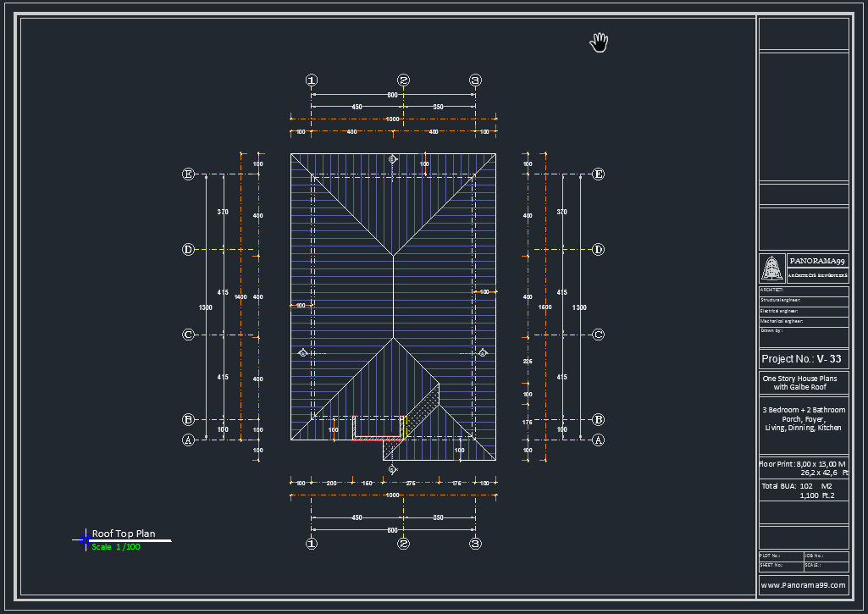
Task: Click the Panorama99 pyramid logo in title block
Action: pyautogui.click(x=771, y=268)
